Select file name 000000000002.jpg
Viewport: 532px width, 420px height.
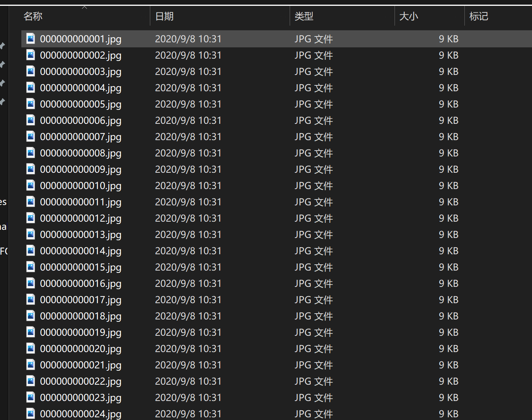pos(81,56)
